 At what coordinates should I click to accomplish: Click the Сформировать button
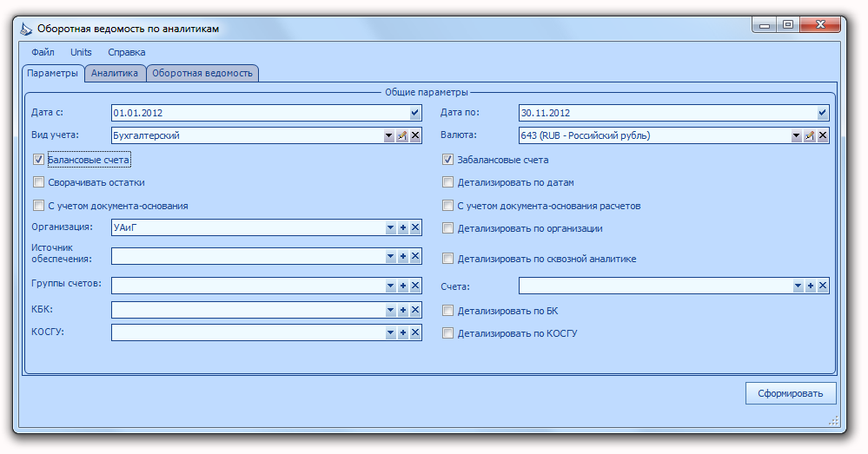(x=791, y=393)
